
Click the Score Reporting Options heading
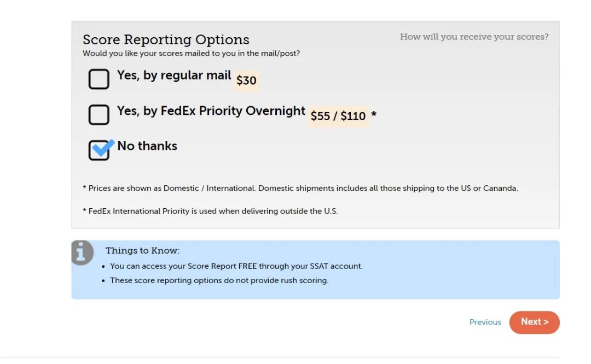click(x=166, y=39)
